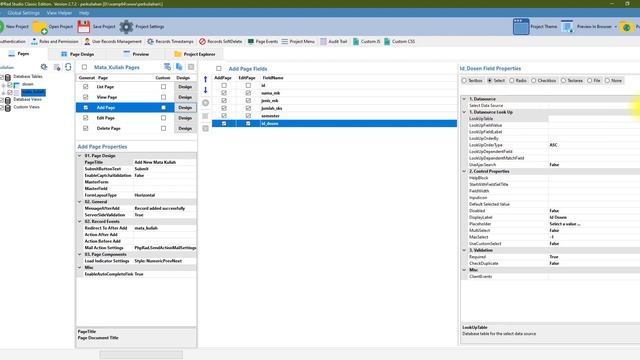Open a project via Open Project icon
Image resolution: width=640 pixels, height=360 pixels.
[40, 27]
